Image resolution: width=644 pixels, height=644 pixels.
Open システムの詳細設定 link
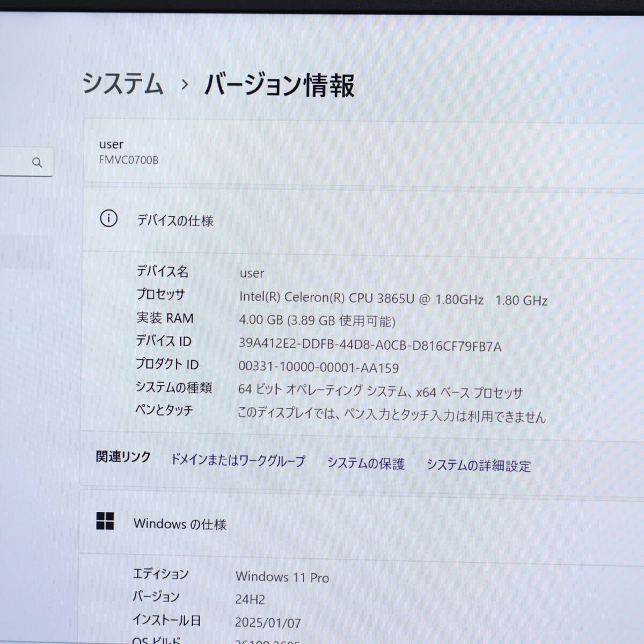pyautogui.click(x=479, y=465)
